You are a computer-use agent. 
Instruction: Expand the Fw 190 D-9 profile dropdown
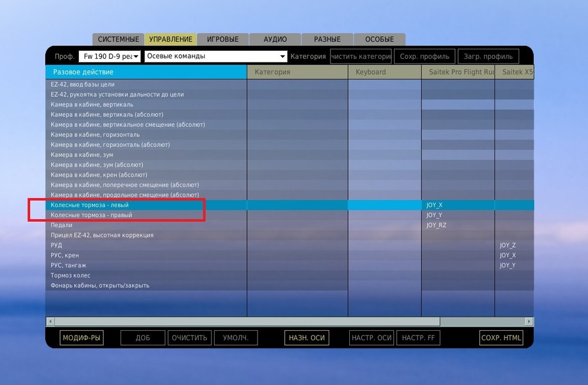pos(109,57)
